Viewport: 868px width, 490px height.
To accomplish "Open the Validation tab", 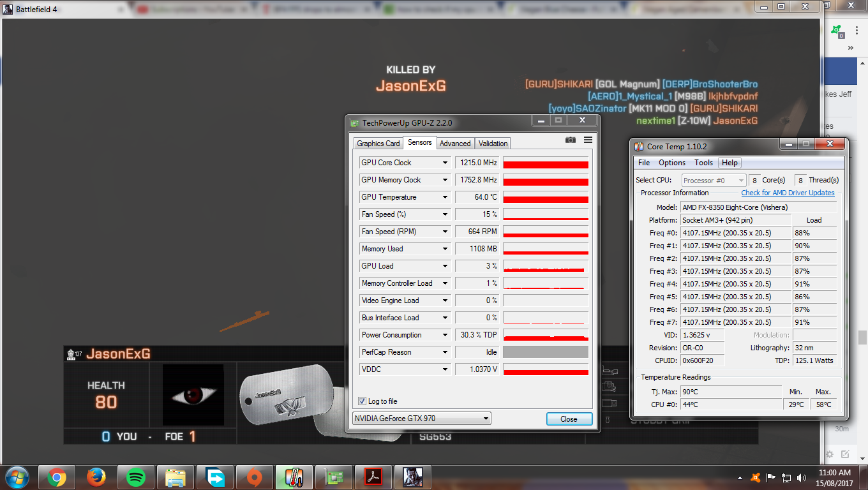I will pos(493,144).
